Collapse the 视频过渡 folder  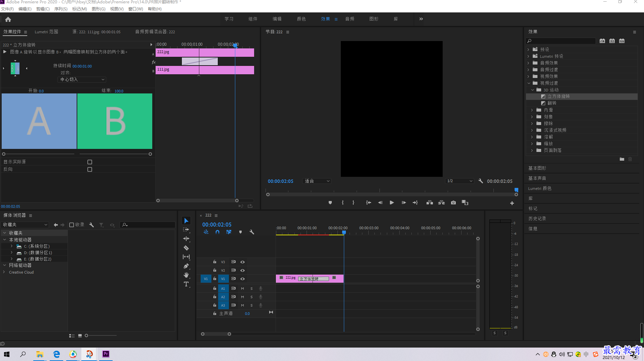(528, 83)
